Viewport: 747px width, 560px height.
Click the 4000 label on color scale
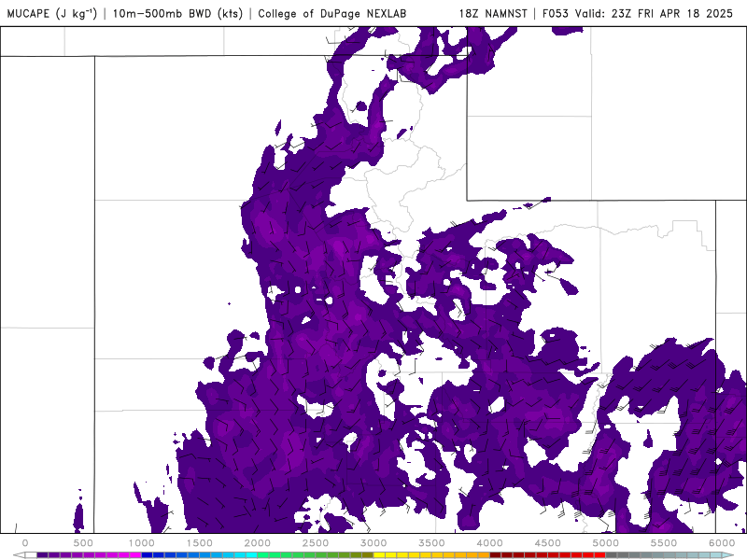[489, 543]
